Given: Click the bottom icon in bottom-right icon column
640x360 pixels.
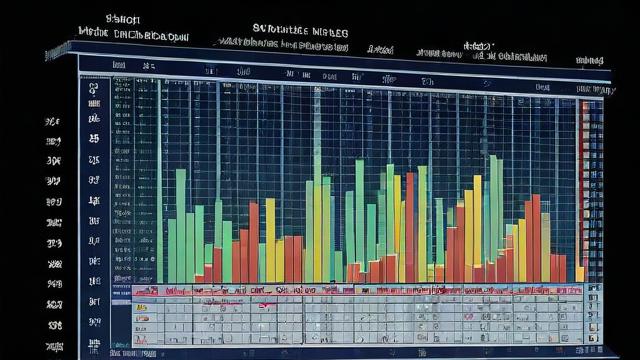Looking at the screenshot, I should (593, 338).
